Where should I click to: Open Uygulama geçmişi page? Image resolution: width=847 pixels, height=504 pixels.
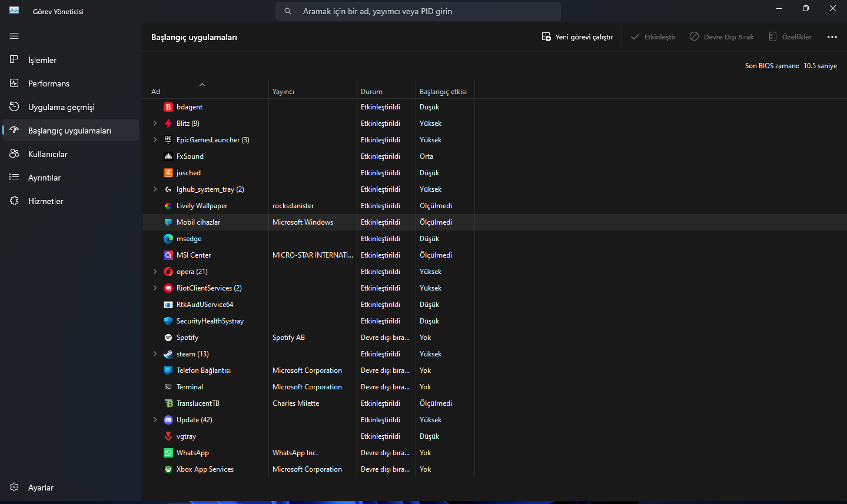click(71, 107)
